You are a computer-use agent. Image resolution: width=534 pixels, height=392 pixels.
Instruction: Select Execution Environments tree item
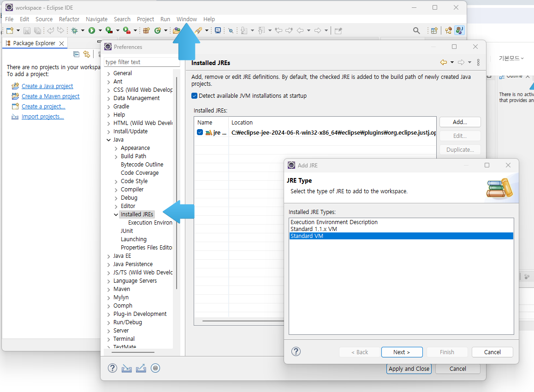150,223
